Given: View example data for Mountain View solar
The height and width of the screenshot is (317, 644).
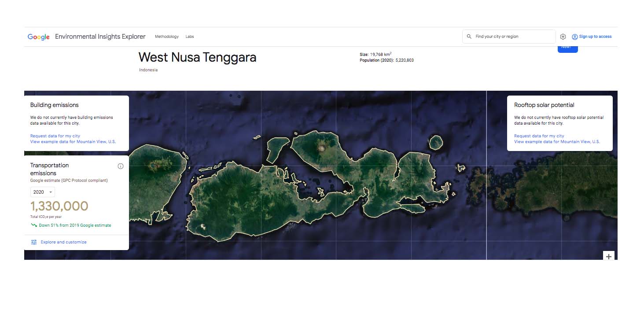Looking at the screenshot, I should (557, 141).
